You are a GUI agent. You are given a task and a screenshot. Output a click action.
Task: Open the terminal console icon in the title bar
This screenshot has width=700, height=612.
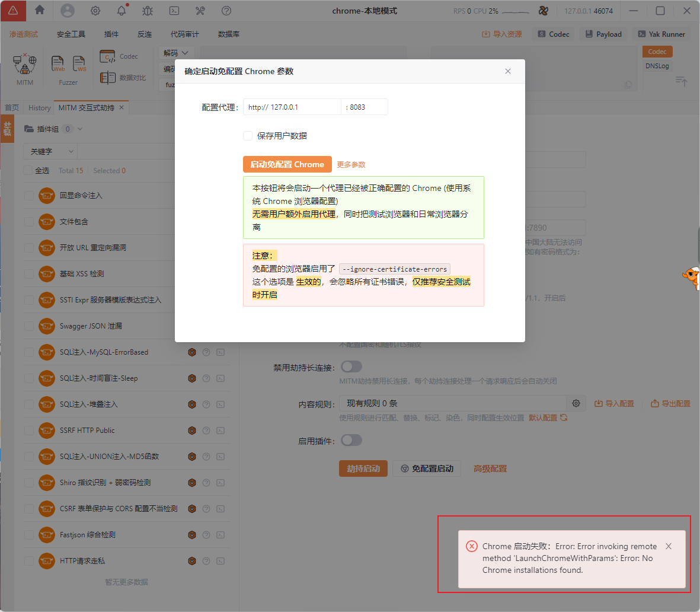(x=174, y=11)
